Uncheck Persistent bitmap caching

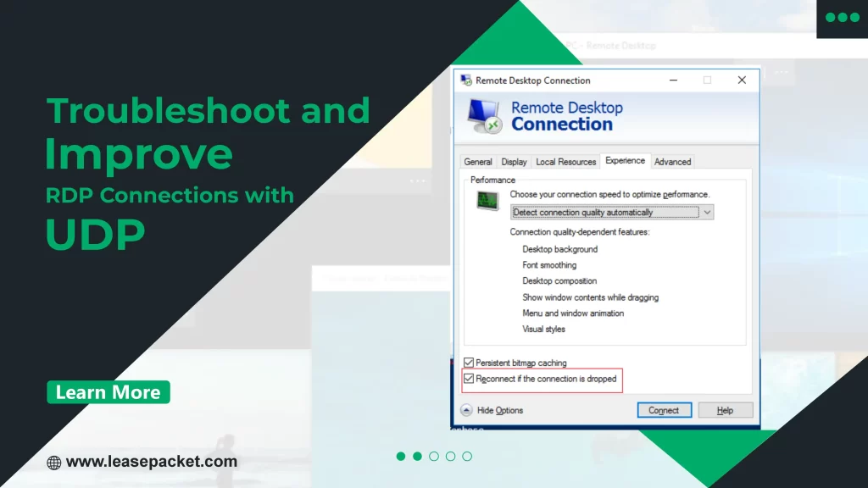pos(469,362)
